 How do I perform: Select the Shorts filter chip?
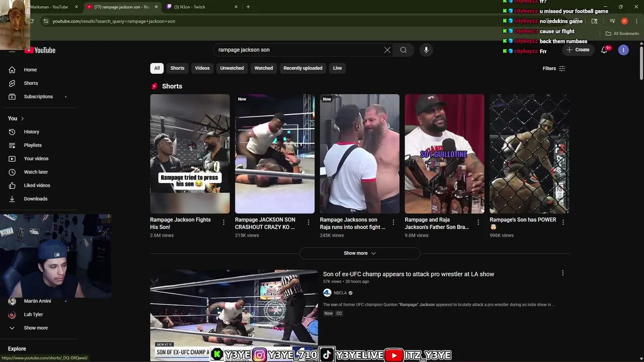point(177,68)
